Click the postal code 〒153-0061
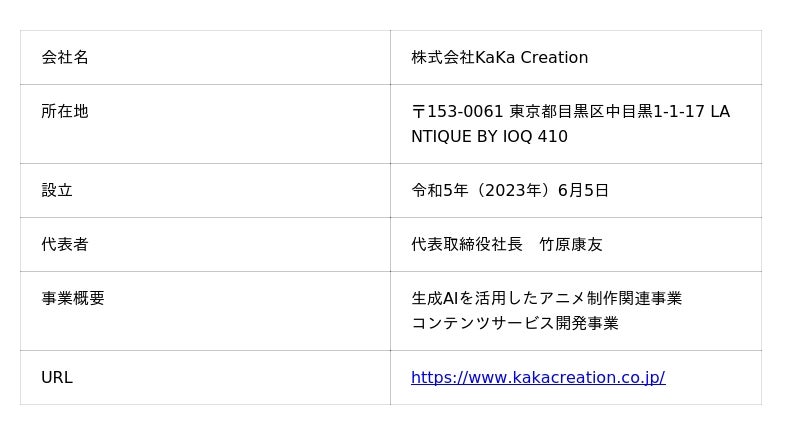The width and height of the screenshot is (800, 435). [457, 111]
